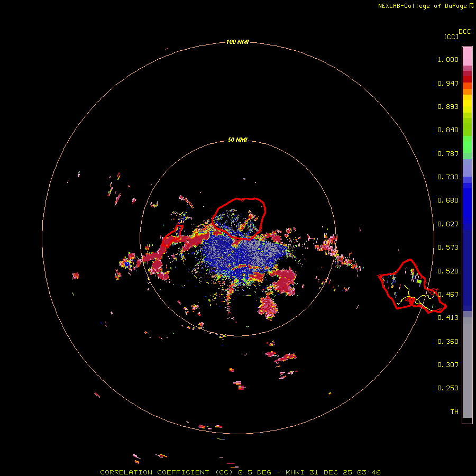Click the 0.893 scale value
Viewport: 476px width, 476px height.
tap(448, 106)
